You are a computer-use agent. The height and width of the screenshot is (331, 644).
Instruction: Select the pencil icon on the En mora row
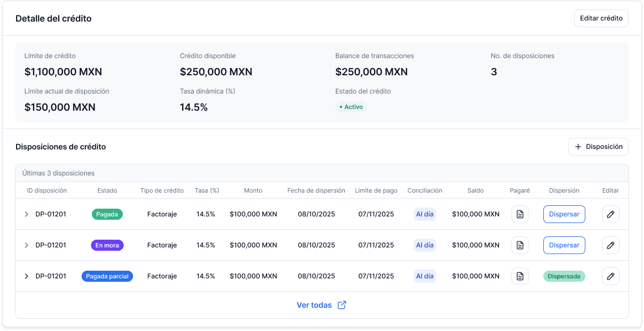[x=610, y=245]
